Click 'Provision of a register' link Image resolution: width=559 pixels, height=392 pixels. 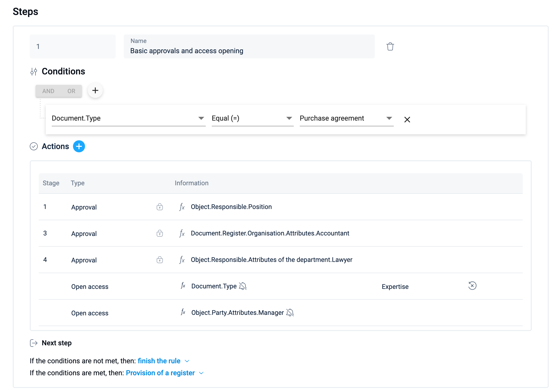click(160, 373)
